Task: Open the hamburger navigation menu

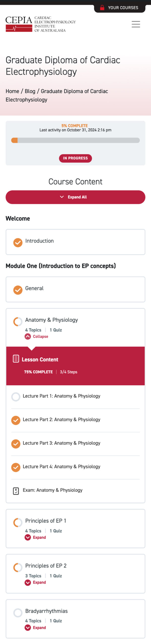Action: tap(136, 24)
